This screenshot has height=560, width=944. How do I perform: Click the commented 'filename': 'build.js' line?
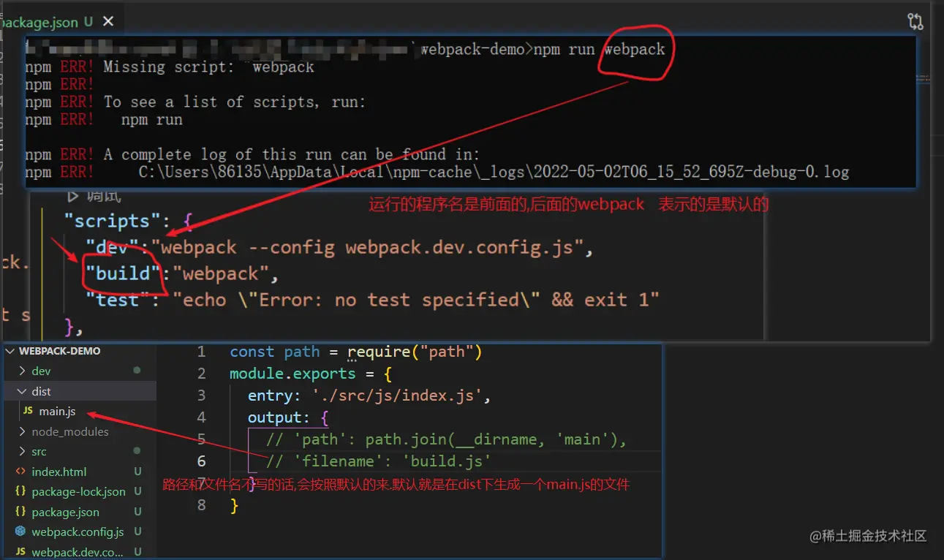click(378, 461)
